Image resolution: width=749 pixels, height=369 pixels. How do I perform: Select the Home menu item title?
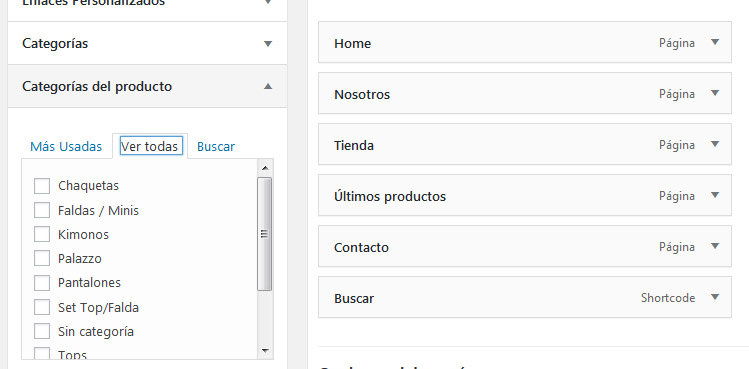tap(353, 43)
